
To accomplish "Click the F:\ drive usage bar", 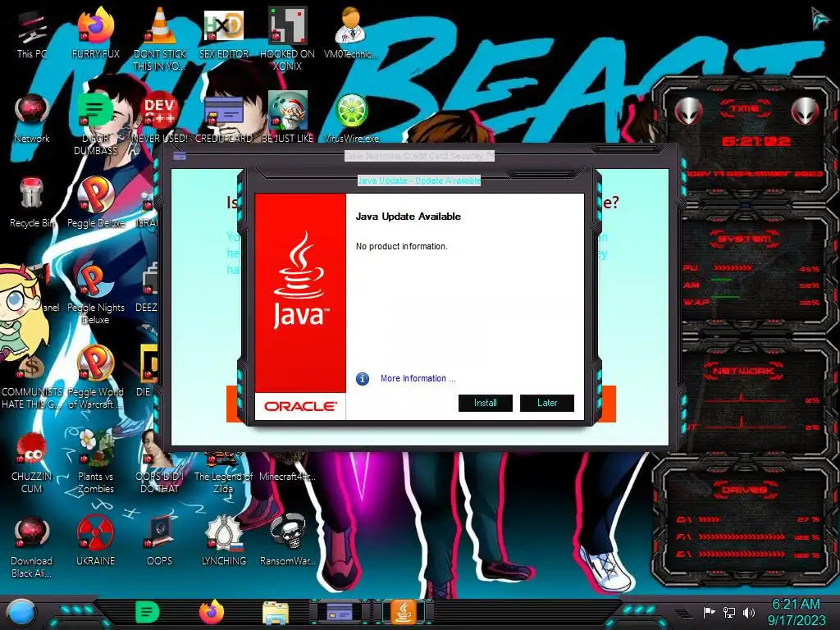I will pos(742,536).
